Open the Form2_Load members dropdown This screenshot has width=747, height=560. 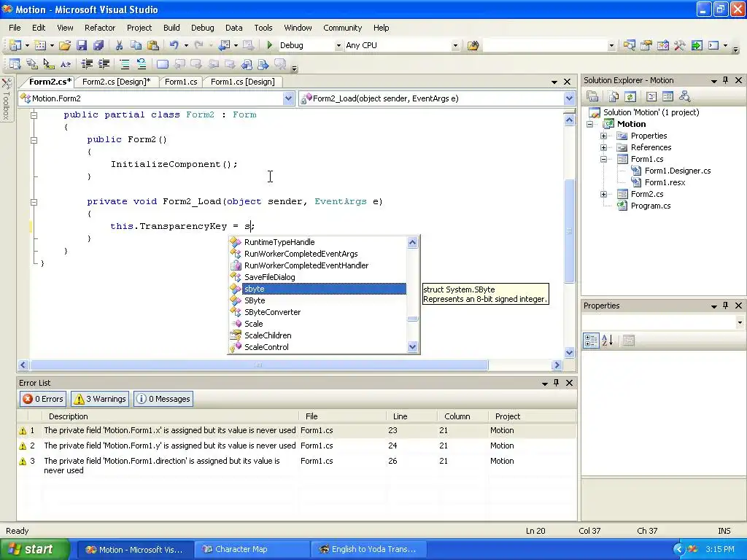569,98
